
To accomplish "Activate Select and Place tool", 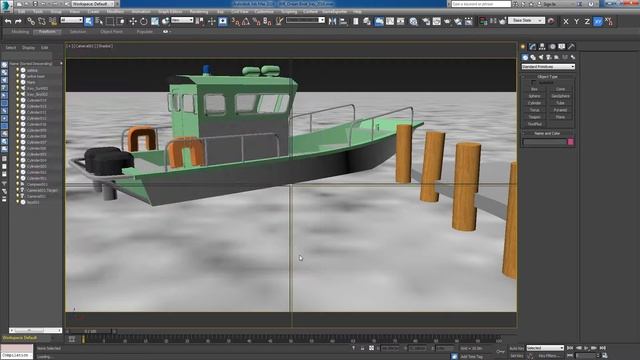I will [165, 21].
